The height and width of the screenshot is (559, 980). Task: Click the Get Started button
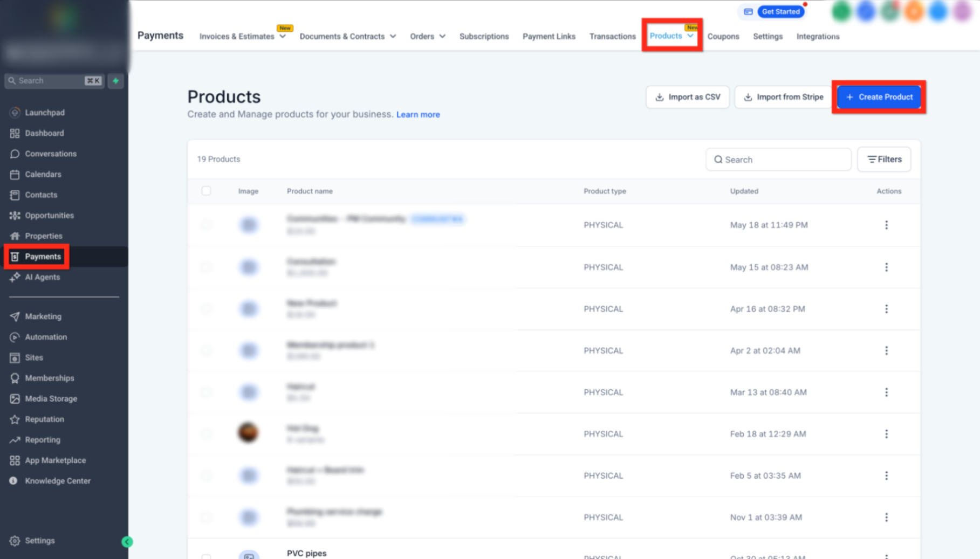coord(780,11)
